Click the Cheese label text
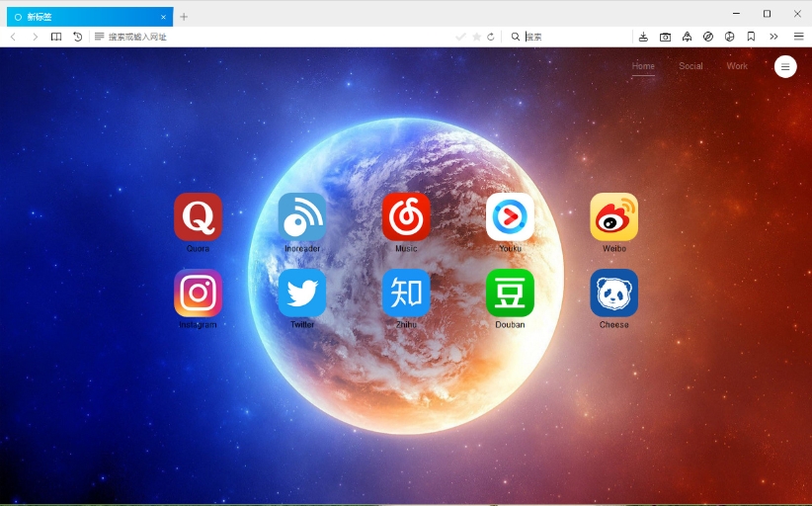The width and height of the screenshot is (812, 506). 614,325
